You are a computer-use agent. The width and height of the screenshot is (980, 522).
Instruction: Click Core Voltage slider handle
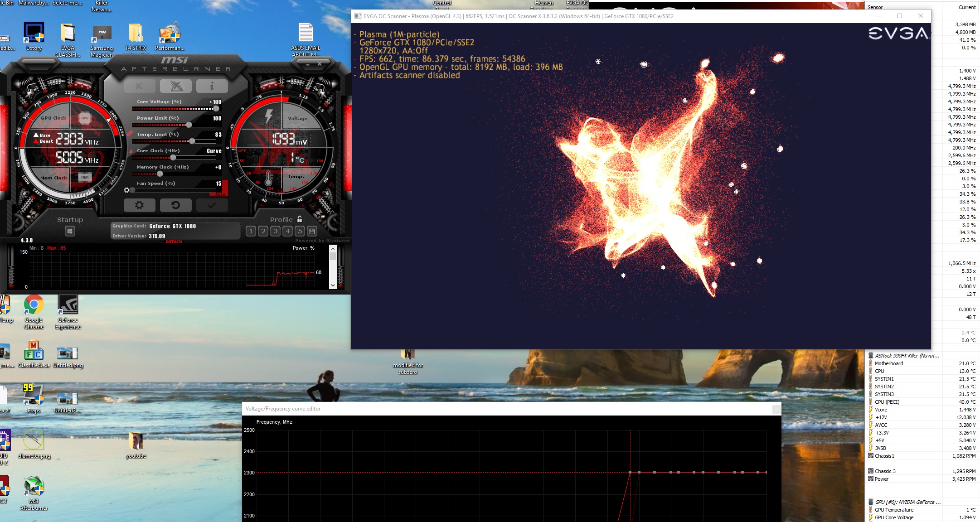[x=216, y=109]
